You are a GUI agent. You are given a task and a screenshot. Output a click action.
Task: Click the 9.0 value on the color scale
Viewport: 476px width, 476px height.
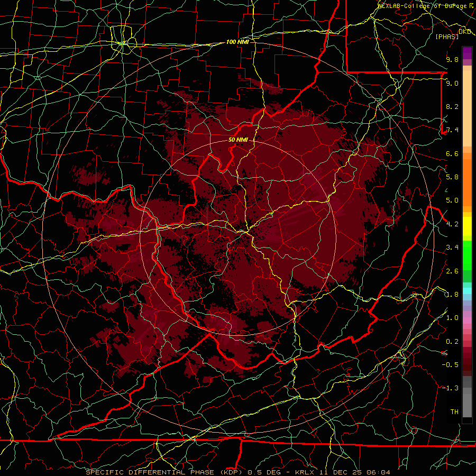452,83
